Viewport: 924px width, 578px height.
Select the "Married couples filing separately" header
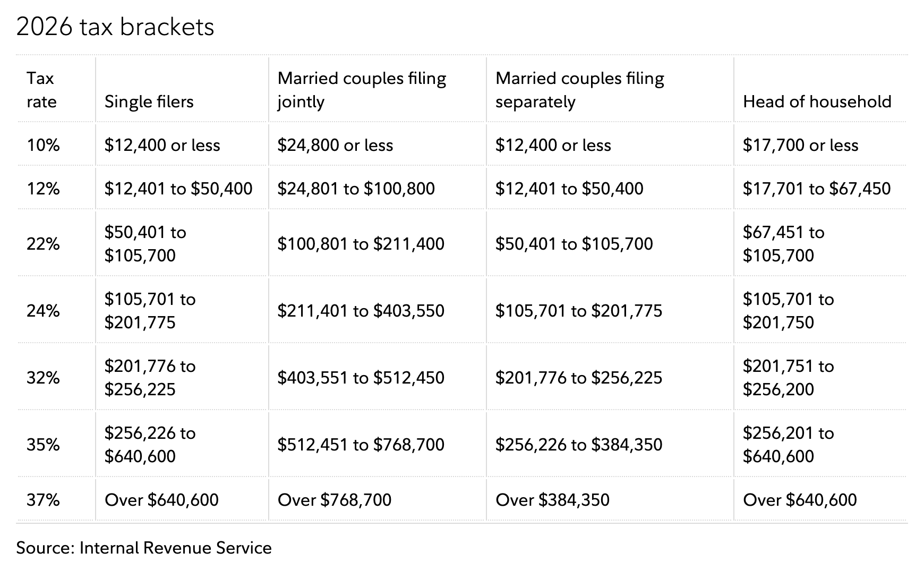tap(579, 90)
